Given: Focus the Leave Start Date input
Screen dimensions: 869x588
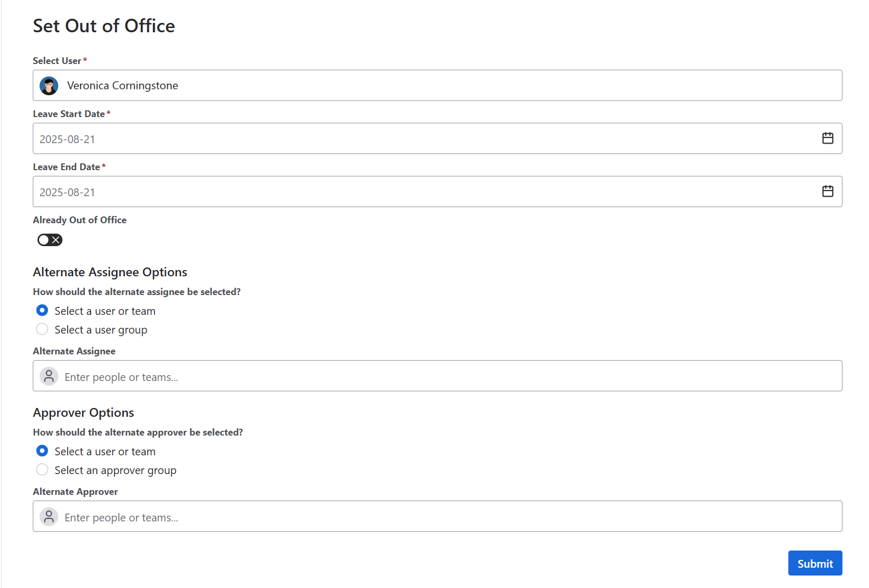Looking at the screenshot, I should click(437, 138).
